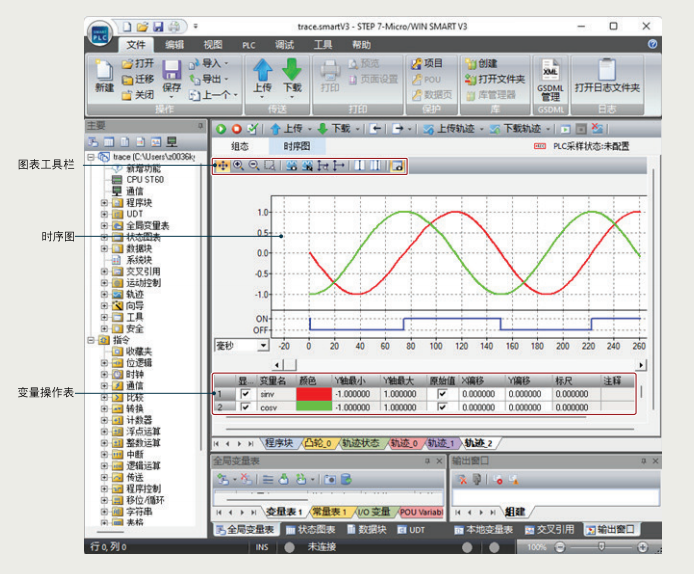Click the large blue upload arrow
The height and width of the screenshot is (574, 694).
[x=264, y=69]
